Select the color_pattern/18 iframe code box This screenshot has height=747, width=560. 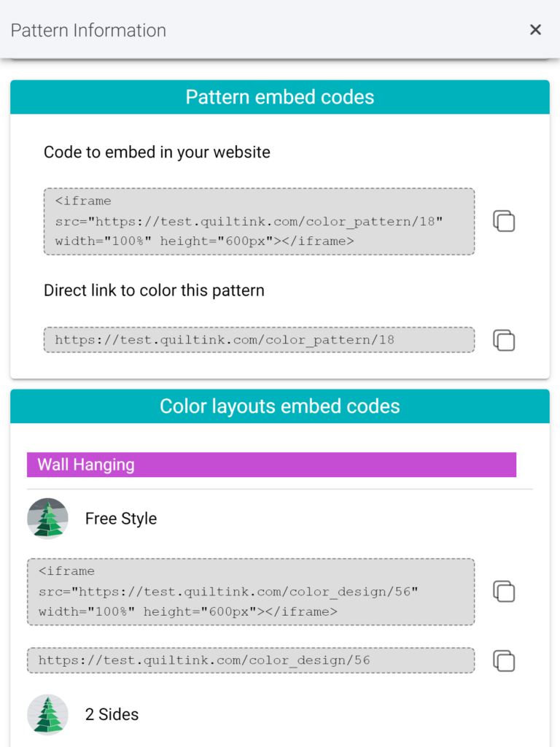click(259, 222)
